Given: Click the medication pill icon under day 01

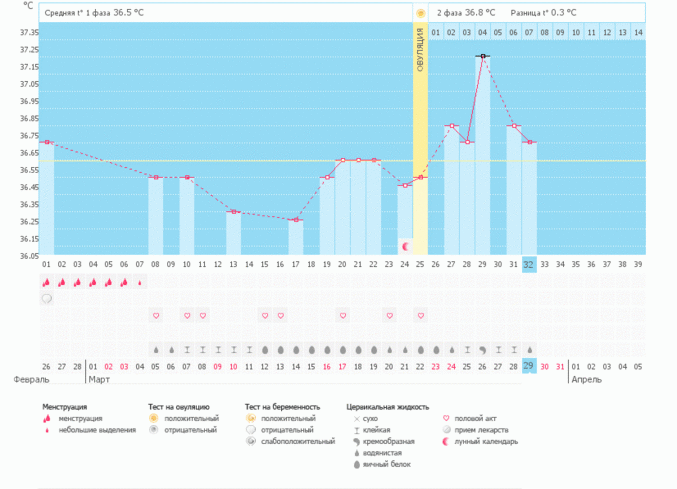Looking at the screenshot, I should pos(46,298).
